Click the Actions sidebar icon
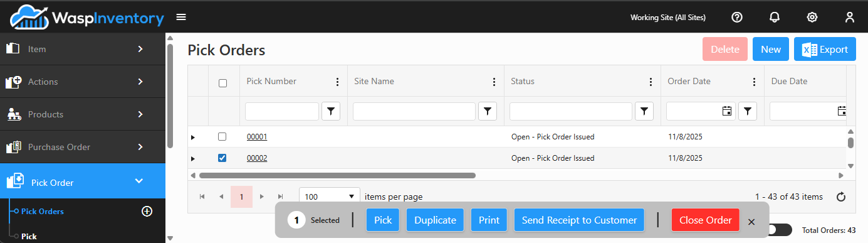 (x=13, y=82)
